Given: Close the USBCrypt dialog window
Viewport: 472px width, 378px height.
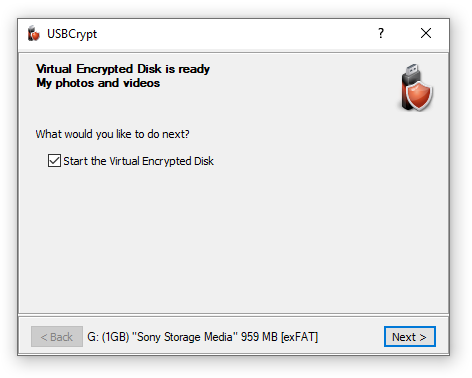Looking at the screenshot, I should point(426,33).
